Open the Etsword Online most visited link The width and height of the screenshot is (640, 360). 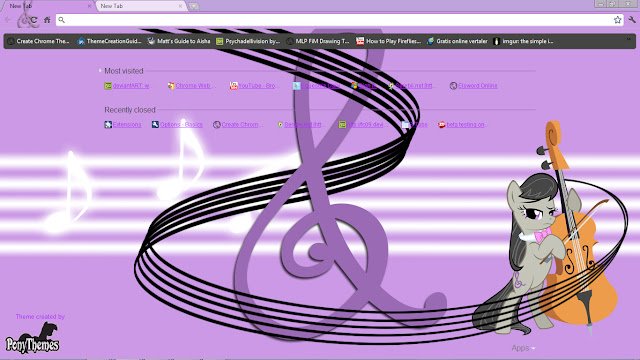pyautogui.click(x=478, y=86)
